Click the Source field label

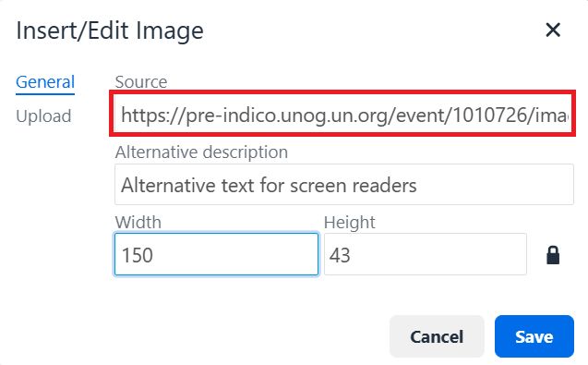(141, 82)
